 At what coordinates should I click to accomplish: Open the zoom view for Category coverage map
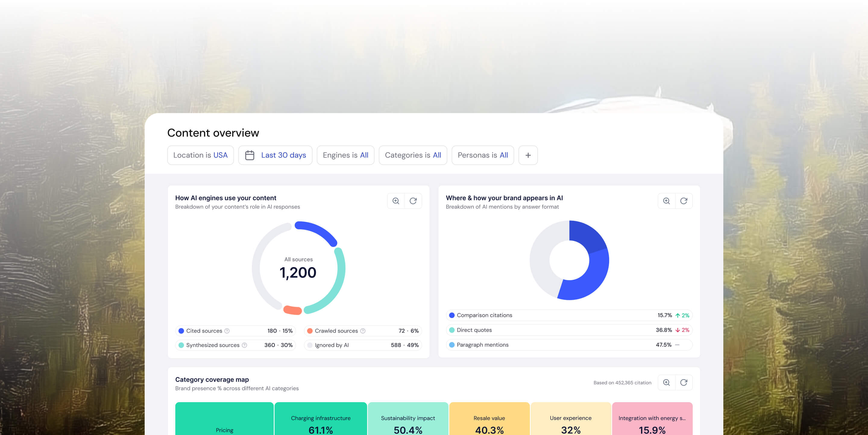pos(666,383)
